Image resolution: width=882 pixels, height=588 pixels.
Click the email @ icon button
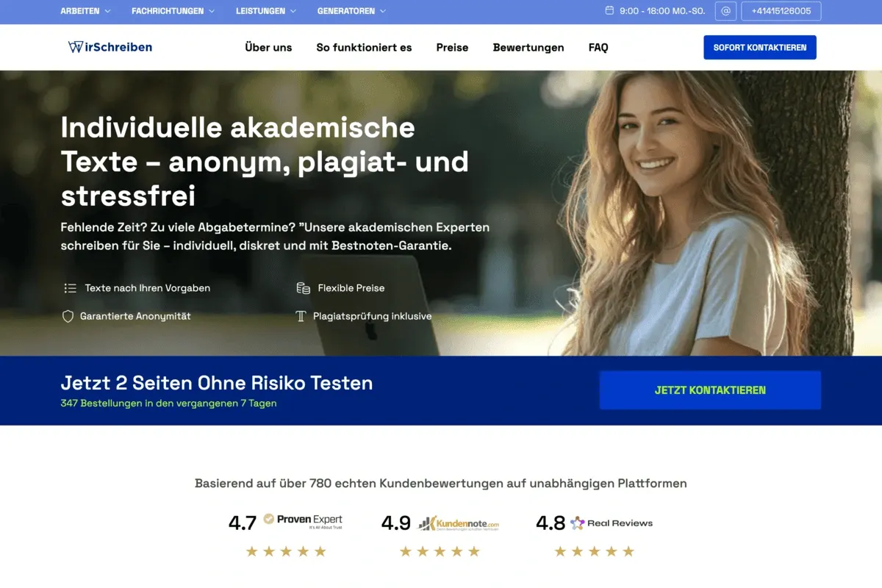725,11
